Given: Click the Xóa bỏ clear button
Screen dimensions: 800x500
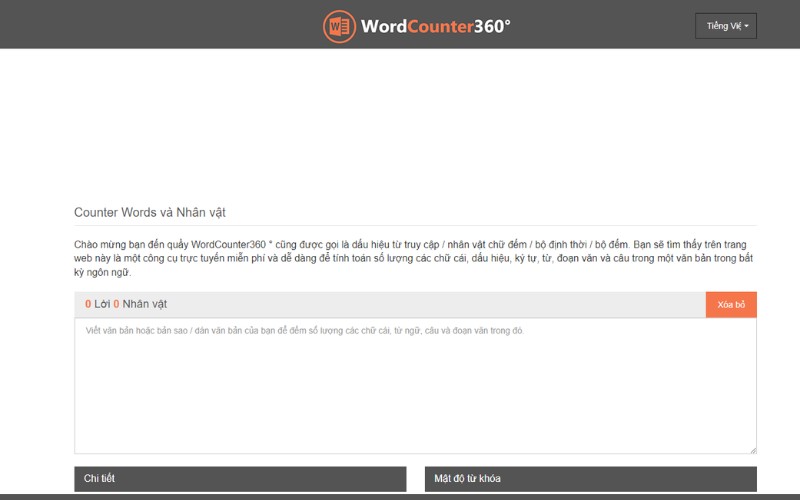Looking at the screenshot, I should [731, 305].
